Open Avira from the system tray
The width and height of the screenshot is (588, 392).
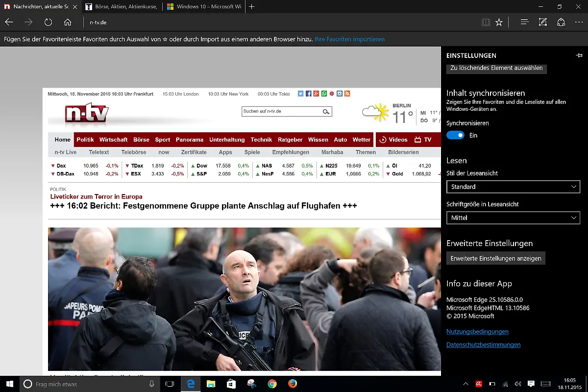[x=479, y=384]
